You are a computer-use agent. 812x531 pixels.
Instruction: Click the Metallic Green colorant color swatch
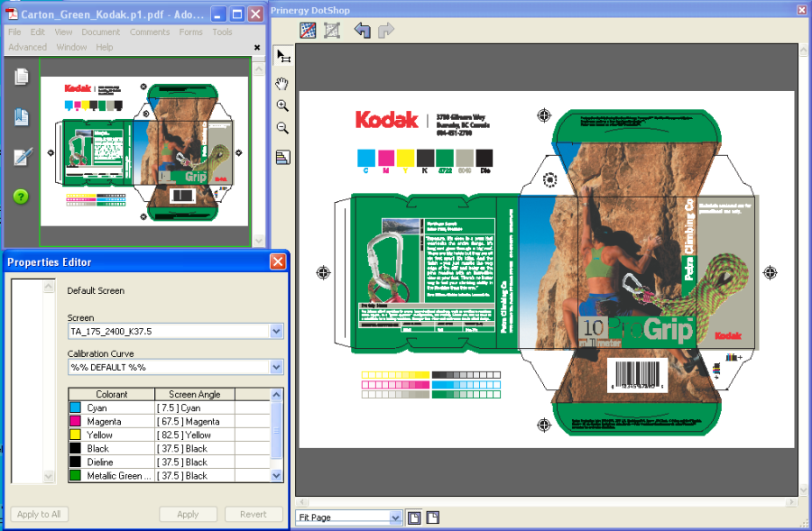pos(76,475)
